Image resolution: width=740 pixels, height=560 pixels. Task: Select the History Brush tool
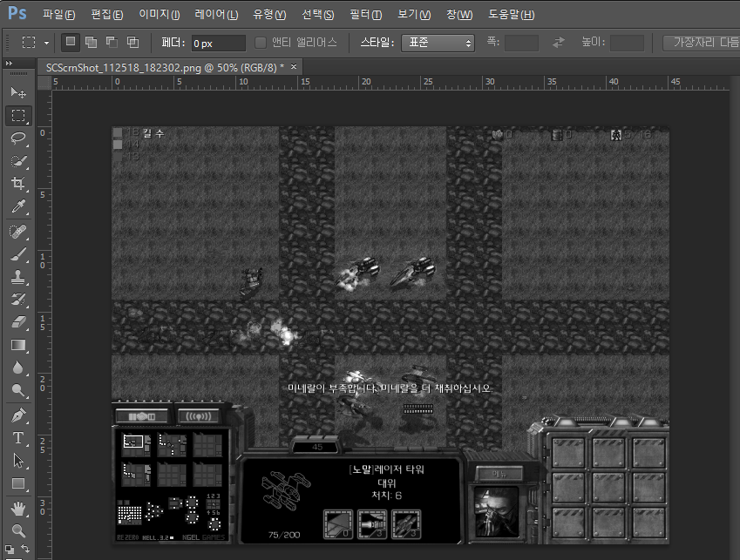(18, 300)
